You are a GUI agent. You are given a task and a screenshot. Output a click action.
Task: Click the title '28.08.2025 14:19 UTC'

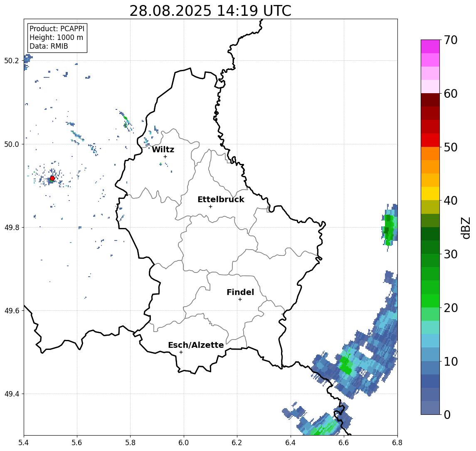(210, 11)
